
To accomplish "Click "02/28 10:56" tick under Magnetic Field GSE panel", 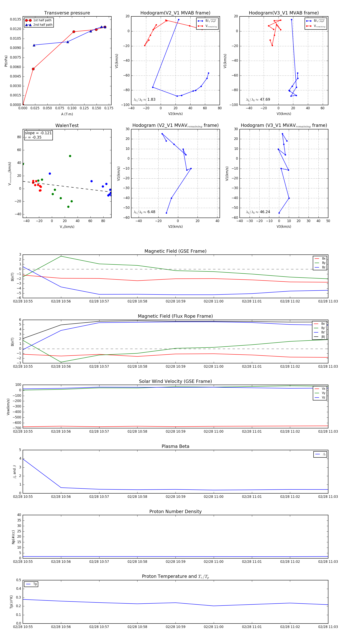I will point(61,301).
